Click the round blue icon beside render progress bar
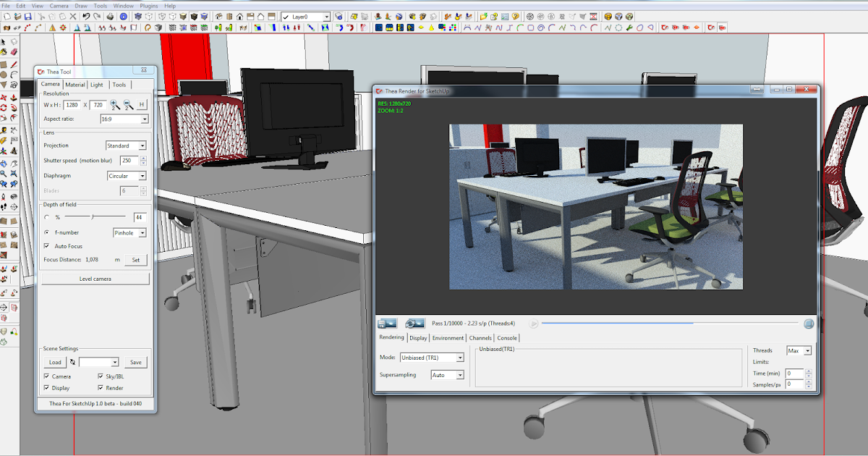Image resolution: width=868 pixels, height=456 pixels. (808, 324)
